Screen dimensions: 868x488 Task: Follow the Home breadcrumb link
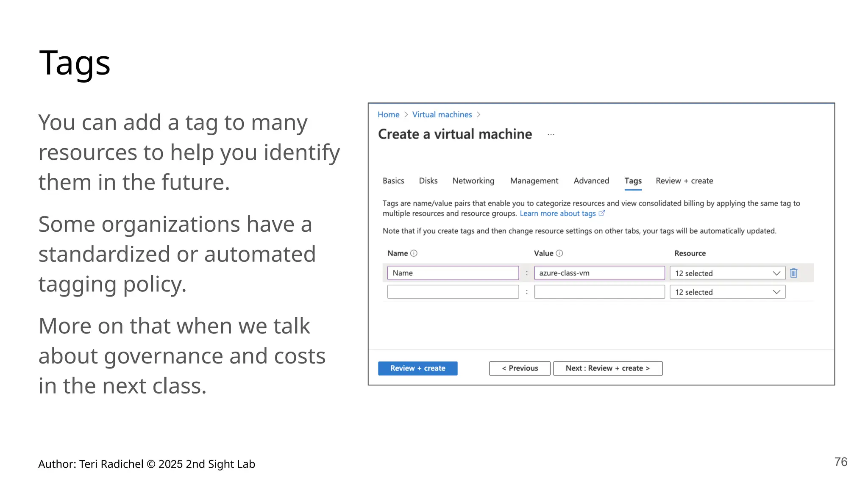[x=388, y=115]
